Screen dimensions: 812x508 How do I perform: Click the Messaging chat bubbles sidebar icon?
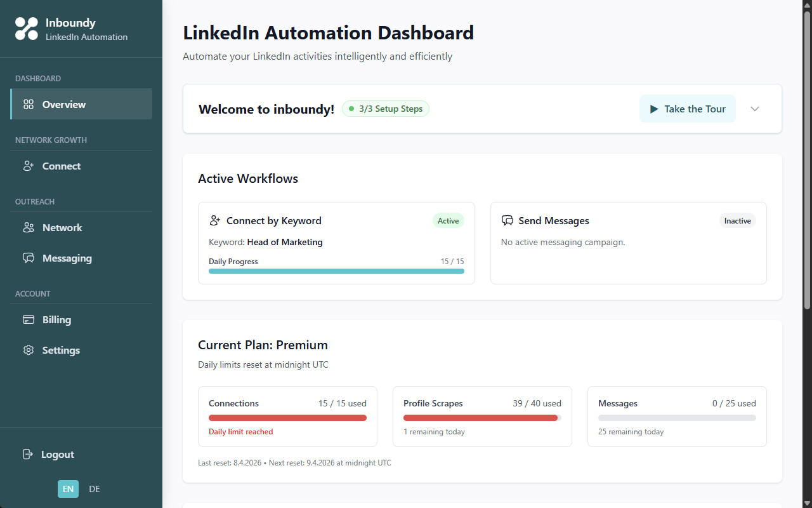pyautogui.click(x=29, y=258)
